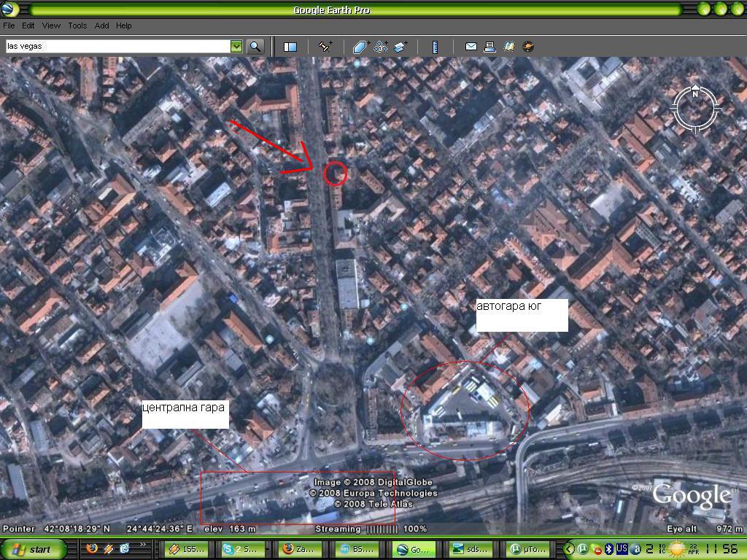Add an image overlay using the toolbar icon
Viewport: 747px width, 560px height.
(400, 47)
